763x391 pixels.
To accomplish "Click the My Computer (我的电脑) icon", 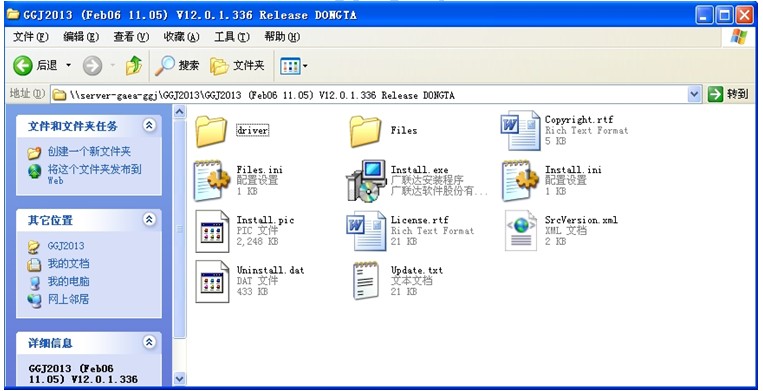I will point(34,282).
